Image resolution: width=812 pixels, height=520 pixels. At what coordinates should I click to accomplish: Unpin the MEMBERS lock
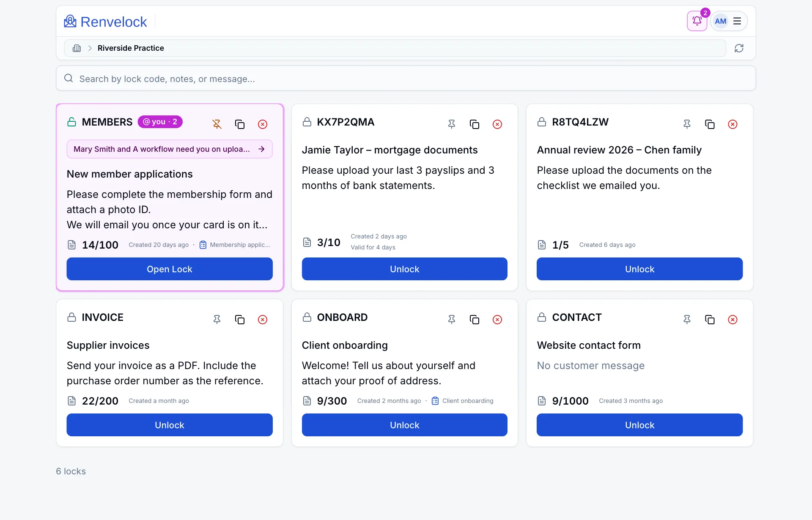(217, 124)
